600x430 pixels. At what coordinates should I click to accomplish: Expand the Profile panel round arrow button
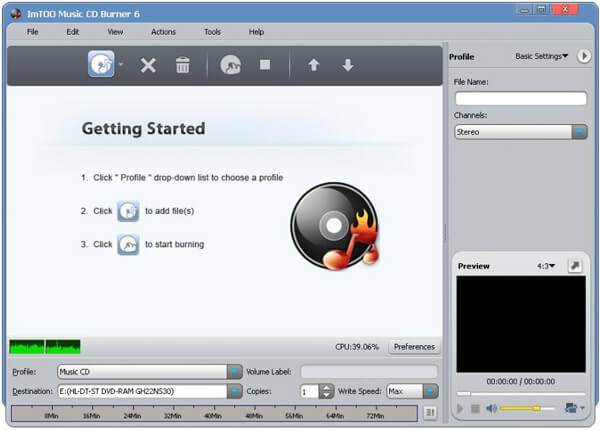(584, 56)
